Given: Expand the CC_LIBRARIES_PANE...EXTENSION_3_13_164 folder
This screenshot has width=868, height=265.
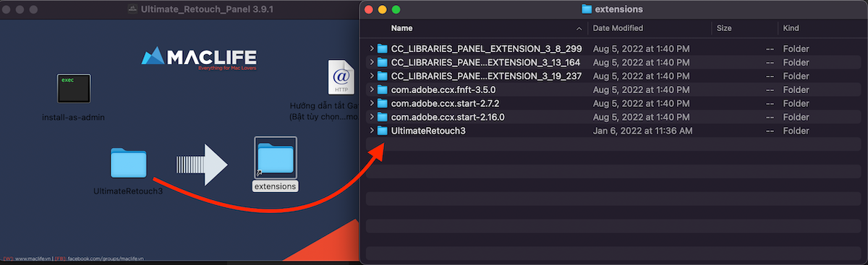Looking at the screenshot, I should pos(371,62).
